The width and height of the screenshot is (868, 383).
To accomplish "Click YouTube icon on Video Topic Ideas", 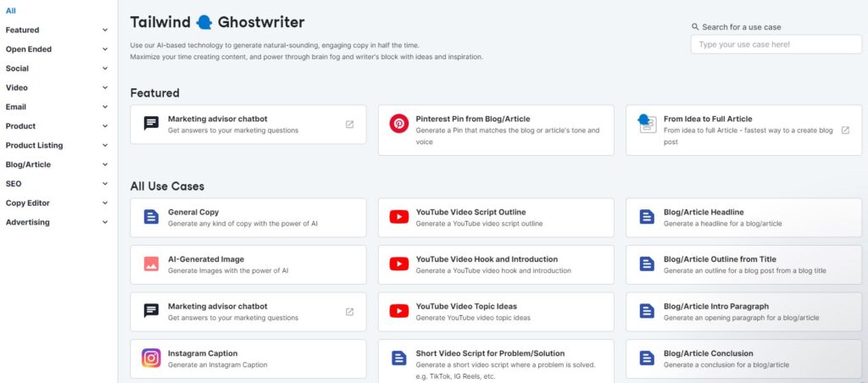I will [x=398, y=311].
